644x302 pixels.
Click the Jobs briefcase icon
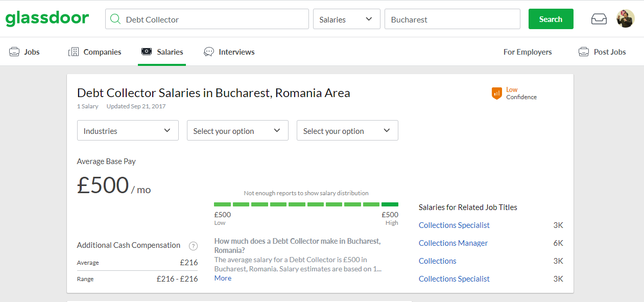click(14, 52)
